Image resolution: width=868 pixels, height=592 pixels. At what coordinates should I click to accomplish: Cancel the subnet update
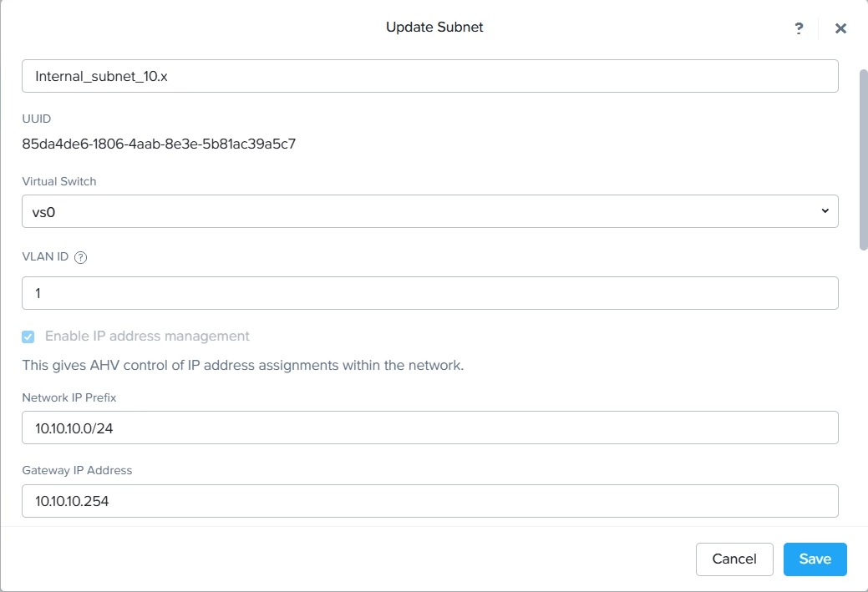734,559
